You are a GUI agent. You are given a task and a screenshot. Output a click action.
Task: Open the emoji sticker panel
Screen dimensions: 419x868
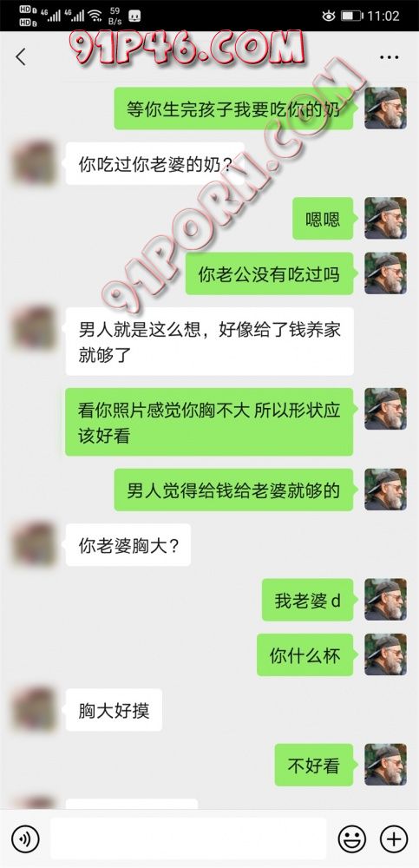pyautogui.click(x=351, y=839)
